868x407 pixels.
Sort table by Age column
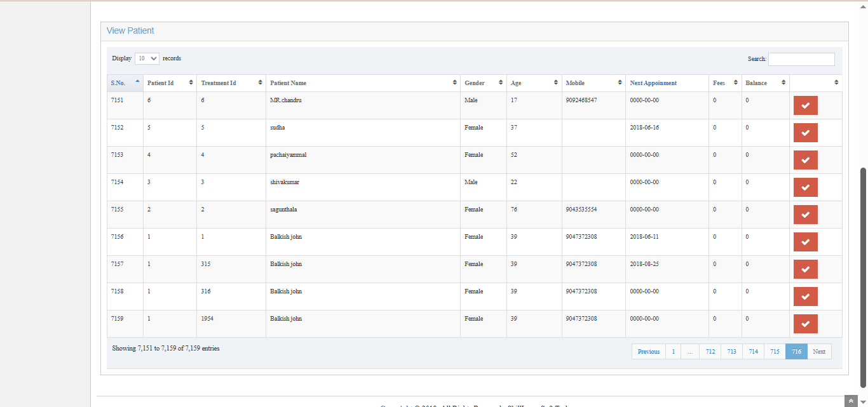click(x=534, y=83)
